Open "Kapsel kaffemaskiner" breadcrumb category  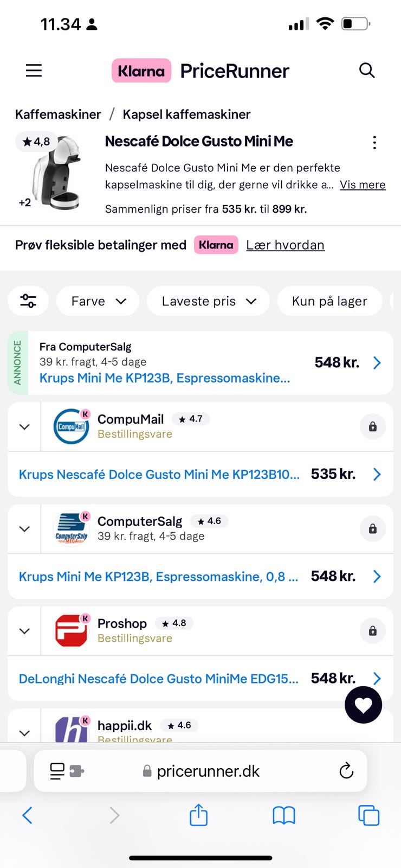point(186,114)
